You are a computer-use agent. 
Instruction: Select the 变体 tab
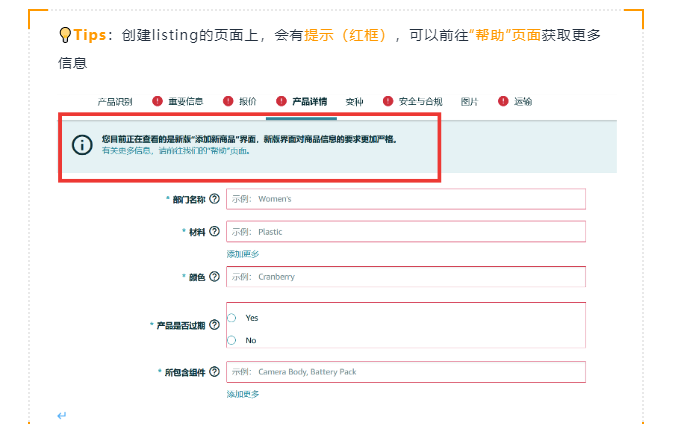[x=354, y=102]
